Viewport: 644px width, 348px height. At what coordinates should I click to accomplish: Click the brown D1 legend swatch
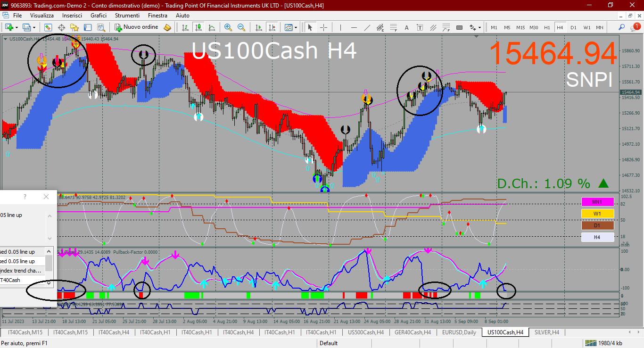click(597, 225)
